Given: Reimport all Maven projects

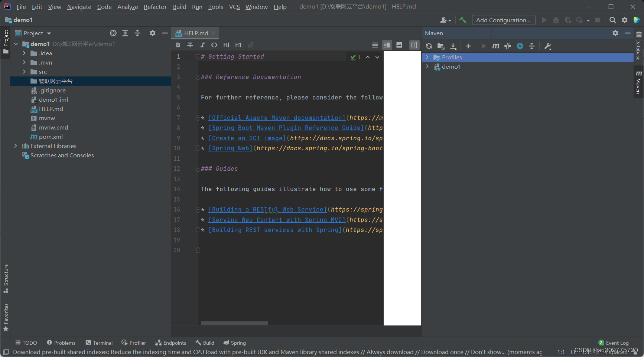Looking at the screenshot, I should [x=429, y=46].
